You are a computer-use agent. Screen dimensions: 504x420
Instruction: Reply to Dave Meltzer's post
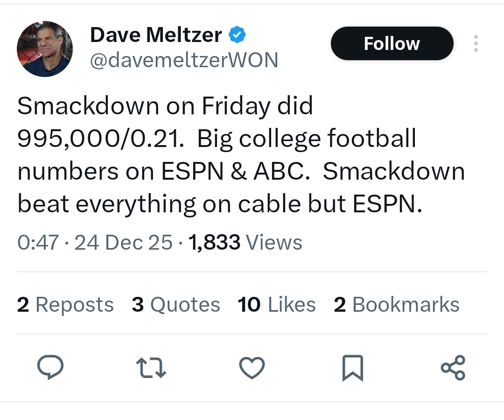pyautogui.click(x=50, y=368)
